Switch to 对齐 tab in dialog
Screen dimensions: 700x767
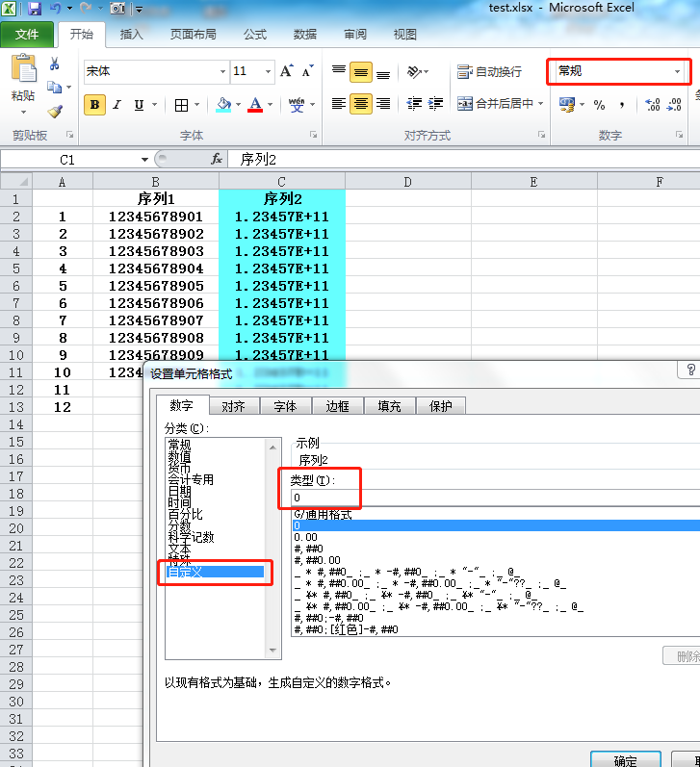coord(233,406)
